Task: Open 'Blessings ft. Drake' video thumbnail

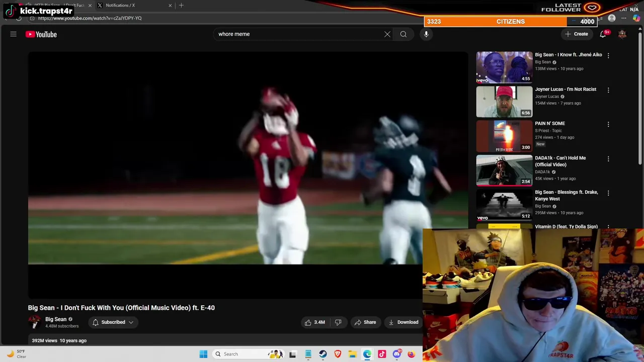Action: 504,205
